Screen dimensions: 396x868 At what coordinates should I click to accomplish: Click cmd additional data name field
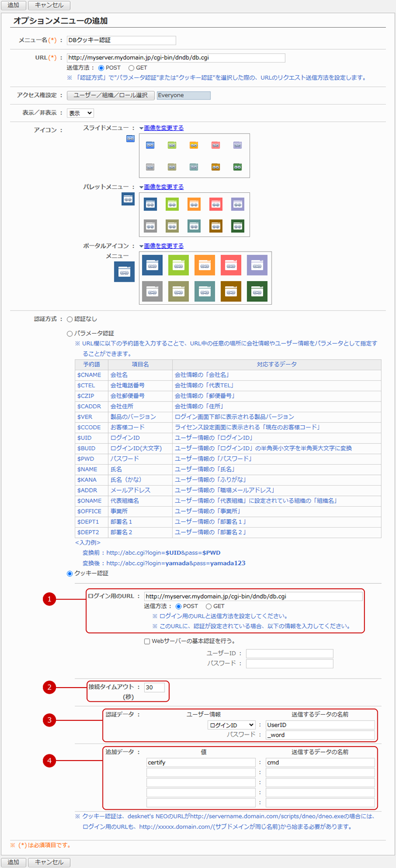click(x=320, y=762)
